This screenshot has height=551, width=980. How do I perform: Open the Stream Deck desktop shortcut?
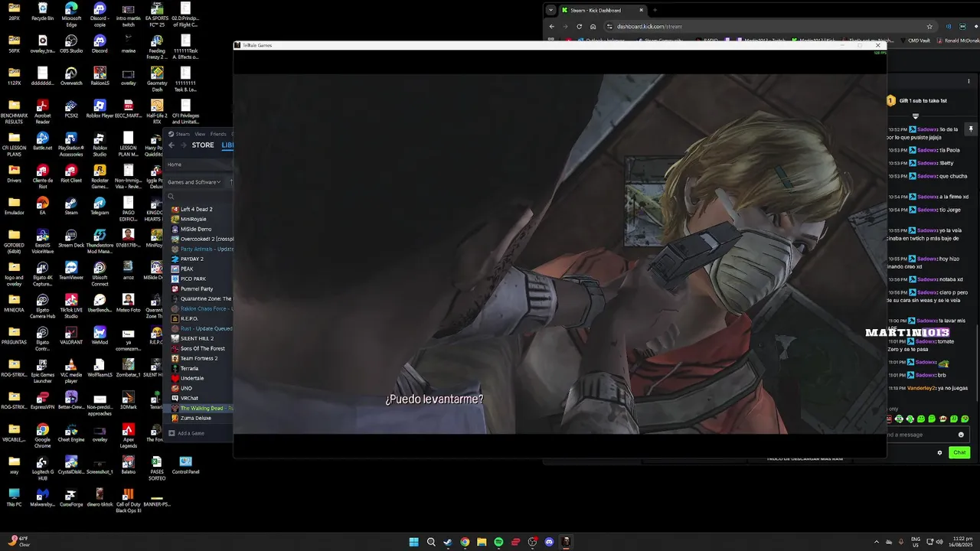pos(71,238)
